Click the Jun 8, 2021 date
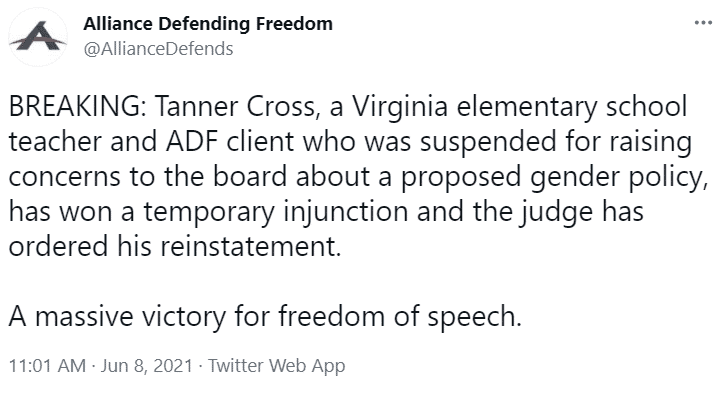Screen dimensions: 723x396 point(146,366)
